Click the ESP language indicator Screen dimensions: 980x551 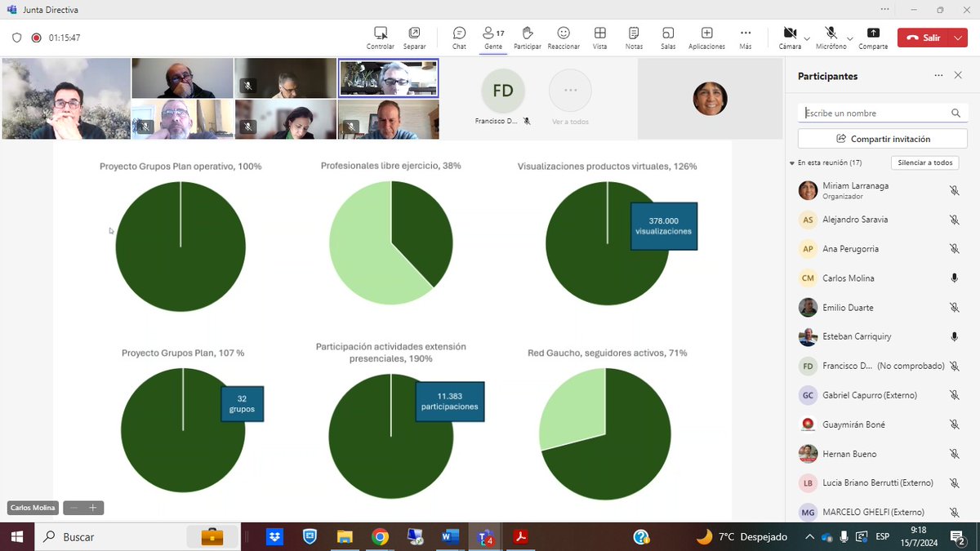(883, 536)
